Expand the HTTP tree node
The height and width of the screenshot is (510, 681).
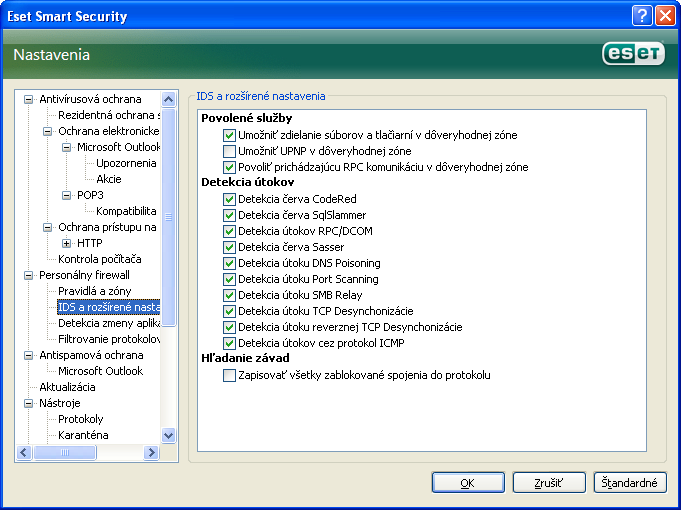coord(66,243)
